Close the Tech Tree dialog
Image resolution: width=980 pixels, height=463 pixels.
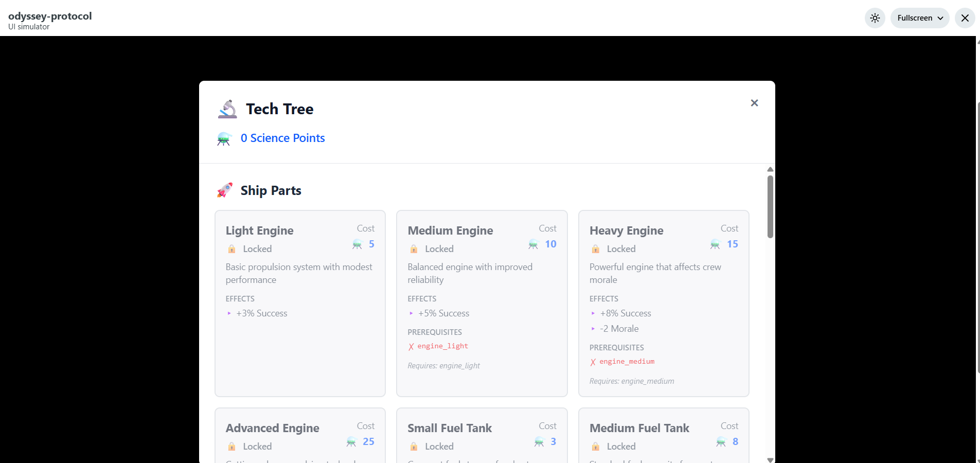pos(754,103)
